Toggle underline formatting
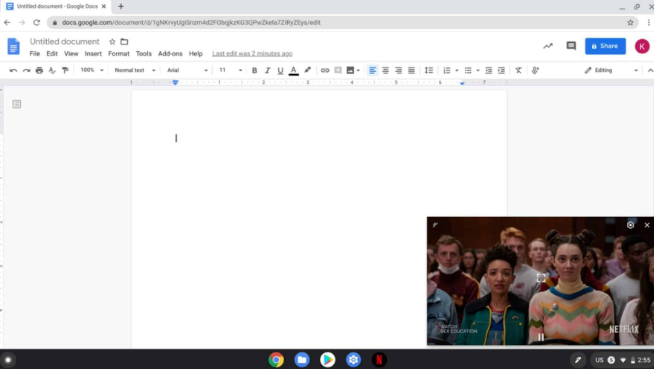This screenshot has height=369, width=654. (x=280, y=70)
